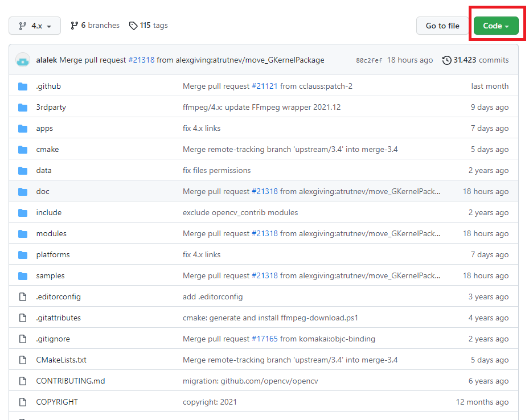Open the COPYRIGHT file name
The width and height of the screenshot is (529, 420).
(x=57, y=402)
